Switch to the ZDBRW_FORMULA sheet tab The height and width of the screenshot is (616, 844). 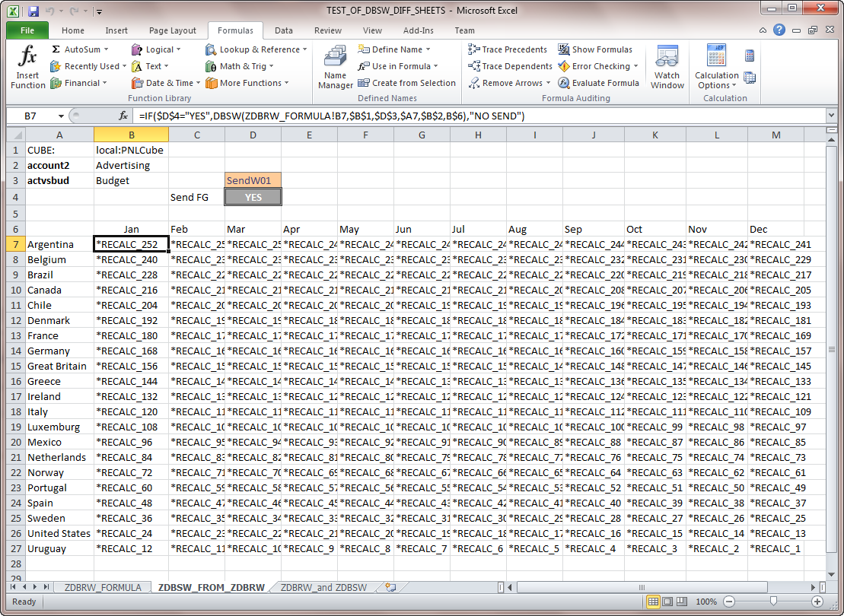click(103, 587)
